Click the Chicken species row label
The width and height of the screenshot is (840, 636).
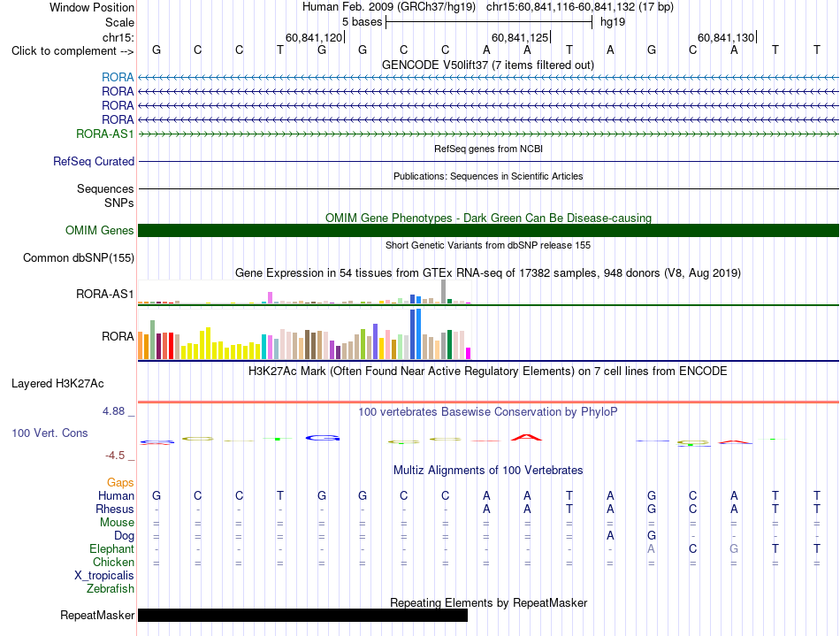click(113, 562)
